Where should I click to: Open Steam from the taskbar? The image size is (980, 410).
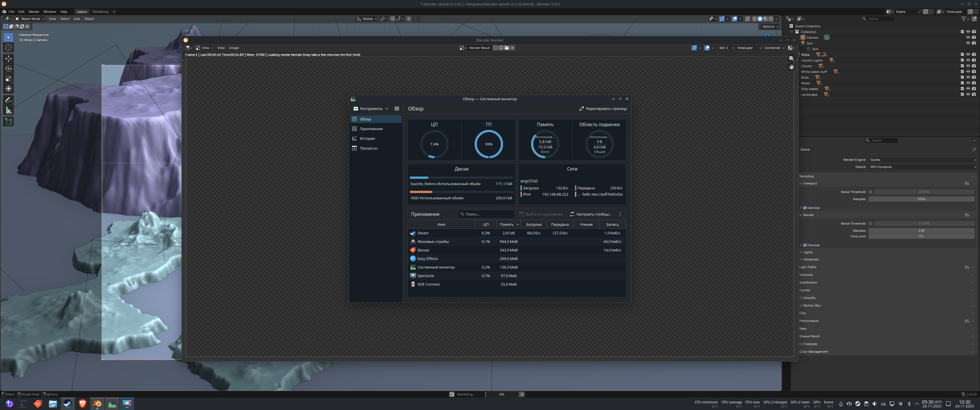pos(67,404)
